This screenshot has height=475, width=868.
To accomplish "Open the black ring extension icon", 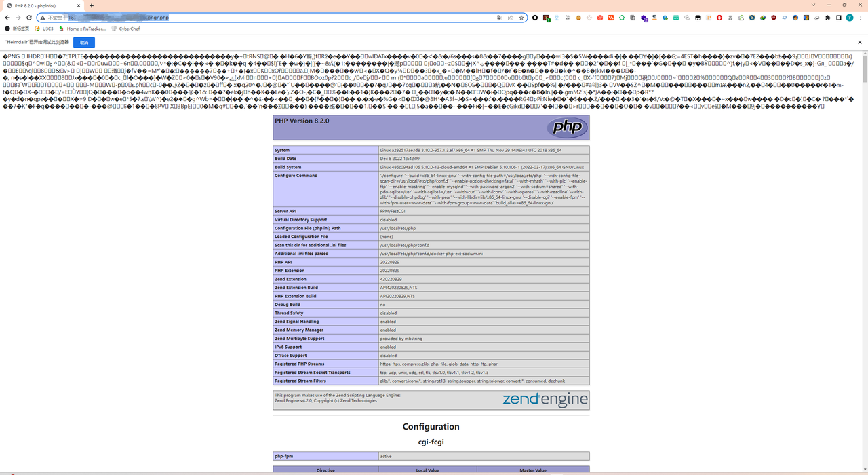I will [x=535, y=18].
